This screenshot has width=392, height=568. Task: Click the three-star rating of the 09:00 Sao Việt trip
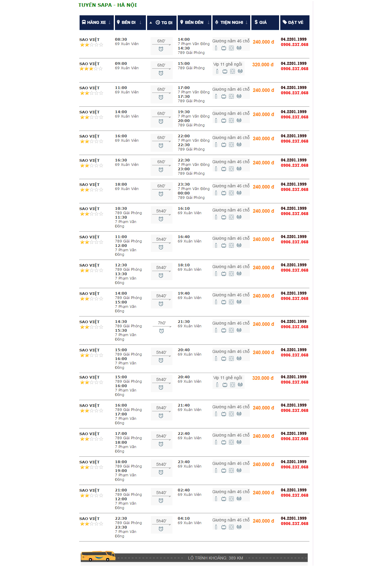tap(91, 69)
